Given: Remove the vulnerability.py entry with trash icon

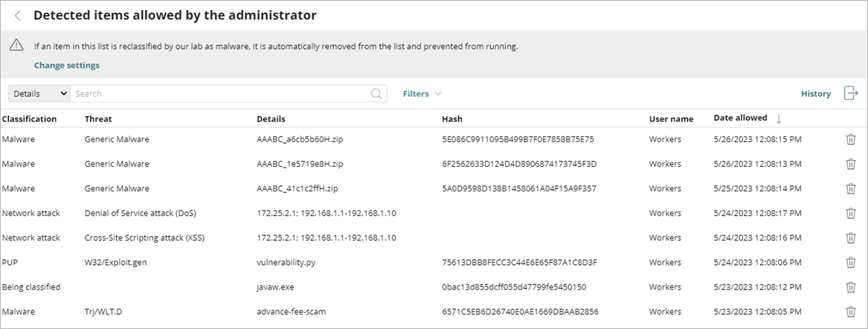Looking at the screenshot, I should pyautogui.click(x=851, y=262).
